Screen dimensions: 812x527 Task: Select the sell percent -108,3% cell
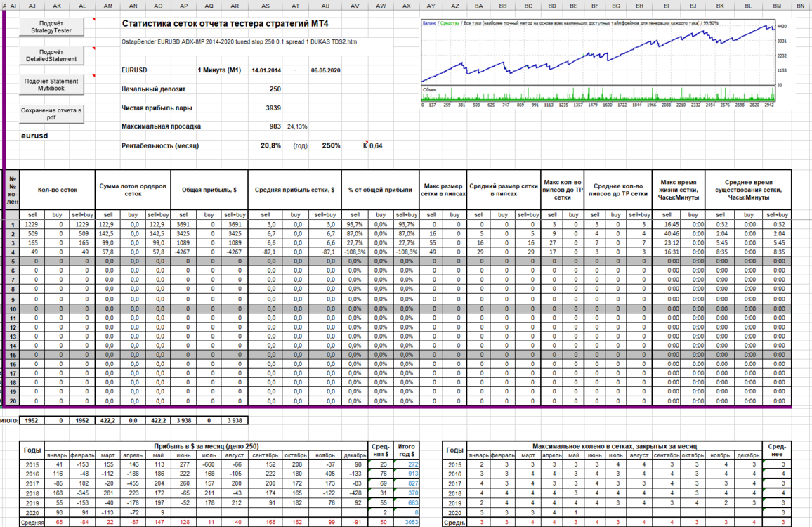pyautogui.click(x=355, y=252)
